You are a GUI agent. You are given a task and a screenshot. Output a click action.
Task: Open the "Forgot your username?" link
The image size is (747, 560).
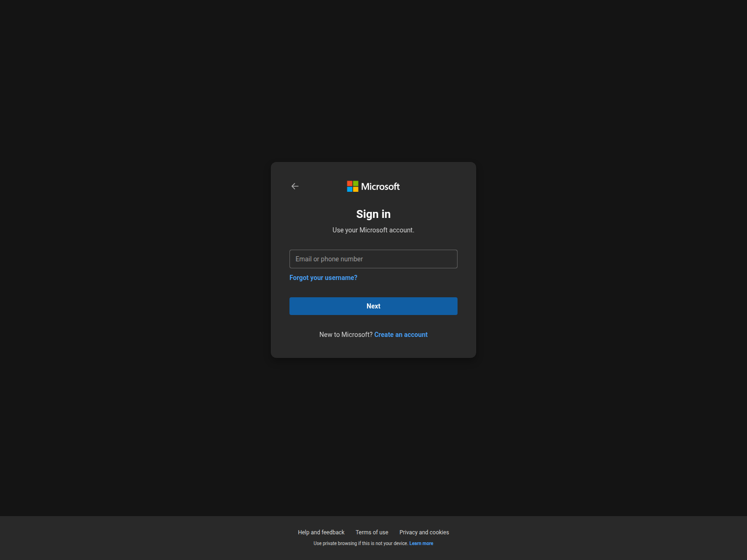pyautogui.click(x=323, y=278)
